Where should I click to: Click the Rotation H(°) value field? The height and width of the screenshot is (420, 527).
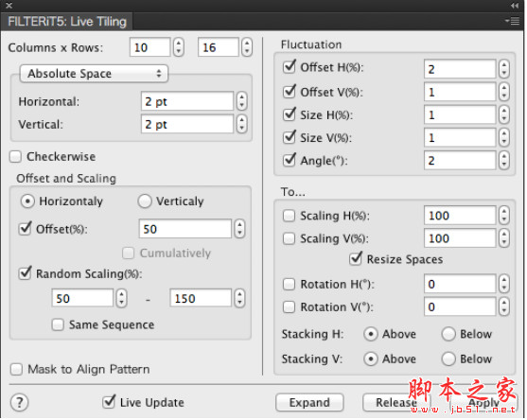pyautogui.click(x=460, y=284)
